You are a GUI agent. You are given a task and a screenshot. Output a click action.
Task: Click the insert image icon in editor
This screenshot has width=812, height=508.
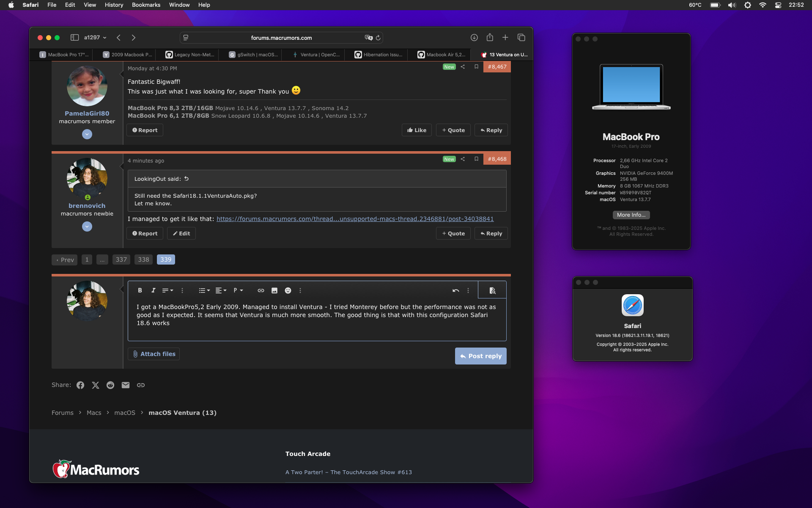[274, 290]
